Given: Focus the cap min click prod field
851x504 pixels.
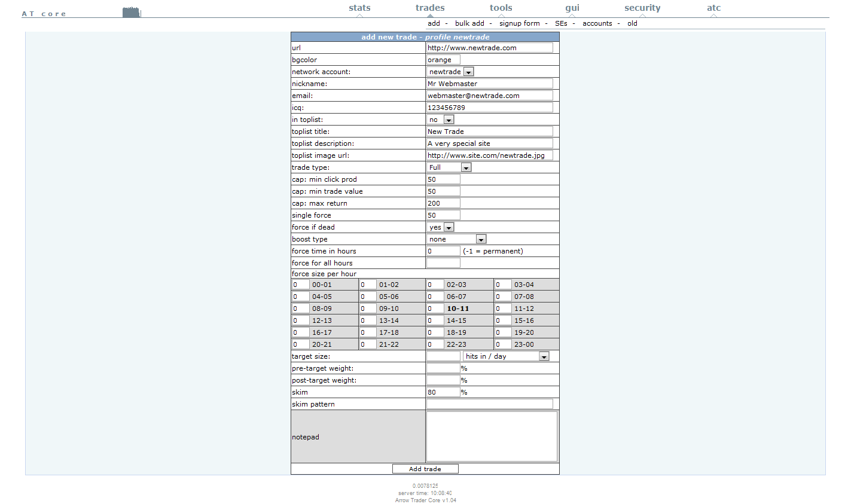Looking at the screenshot, I should point(443,179).
